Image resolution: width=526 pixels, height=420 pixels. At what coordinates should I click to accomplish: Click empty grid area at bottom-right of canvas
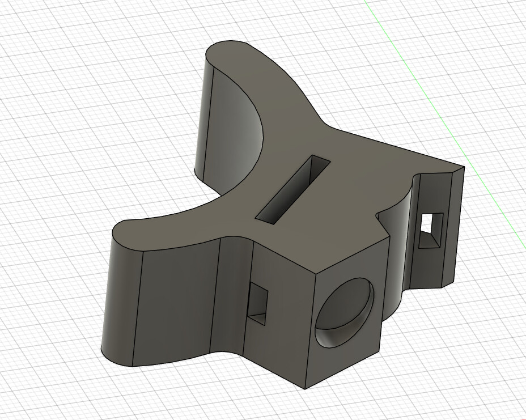tap(470, 369)
